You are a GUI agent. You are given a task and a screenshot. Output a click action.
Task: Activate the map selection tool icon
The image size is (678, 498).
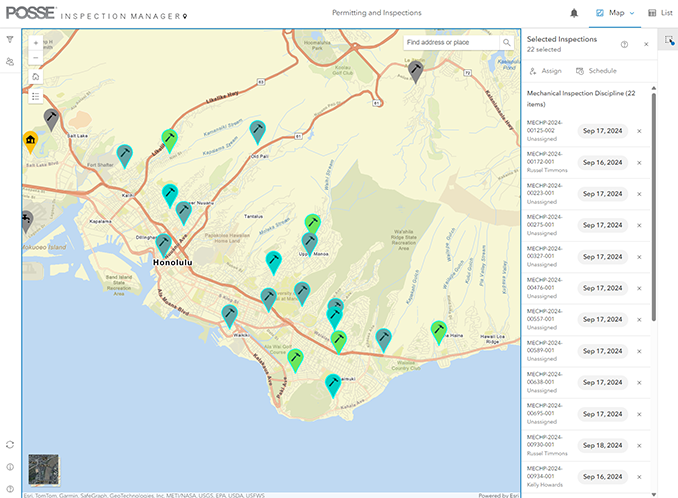(668, 40)
